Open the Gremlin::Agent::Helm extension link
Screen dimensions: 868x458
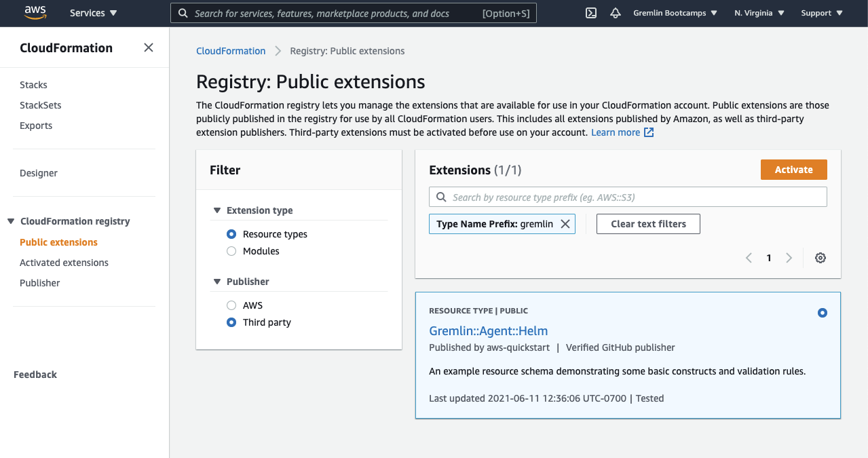[x=488, y=330]
